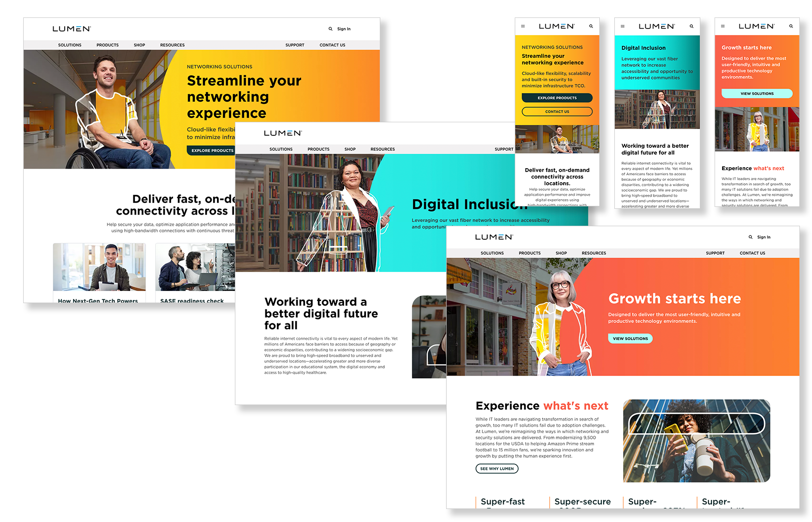Click the See Why Lumen button
Viewport: 812px width, 522px height.
click(x=497, y=469)
